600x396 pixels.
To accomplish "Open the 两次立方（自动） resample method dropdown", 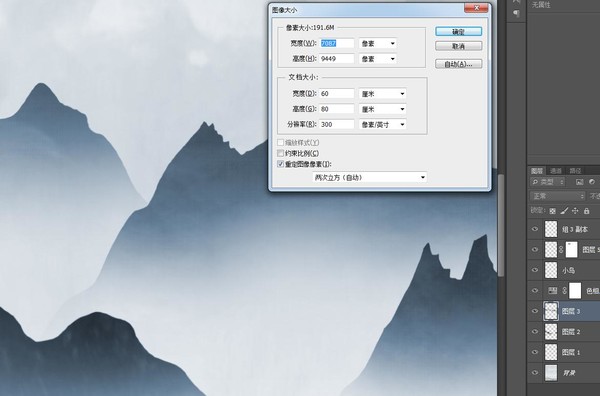I will click(x=370, y=178).
